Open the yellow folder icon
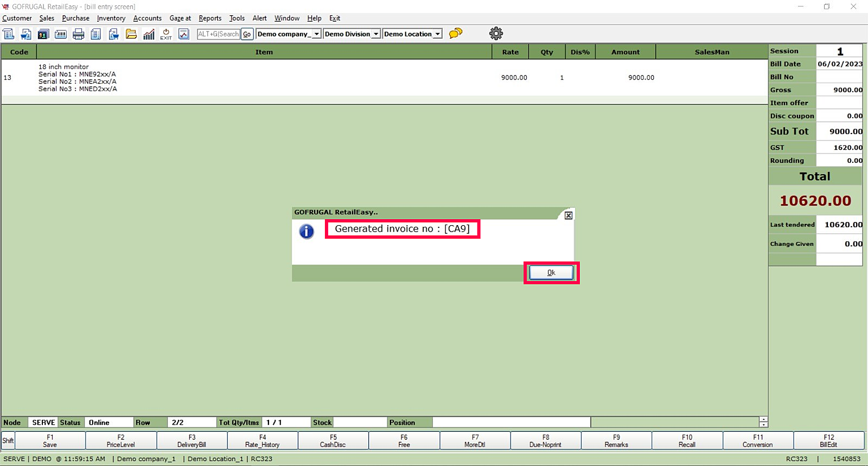Viewport: 868px width, 466px height. click(131, 34)
